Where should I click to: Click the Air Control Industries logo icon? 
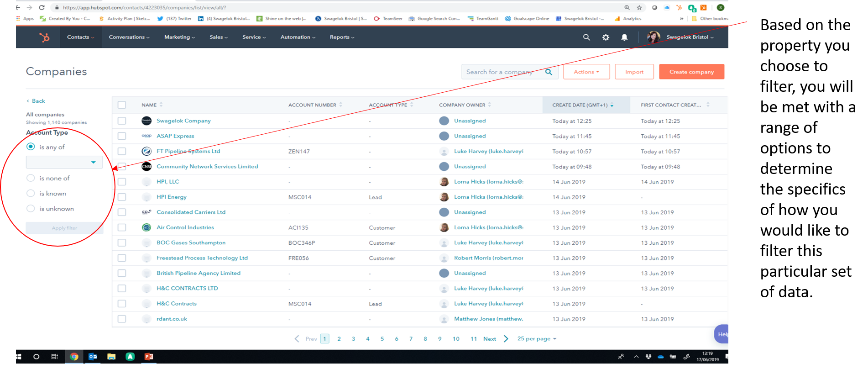coord(146,227)
